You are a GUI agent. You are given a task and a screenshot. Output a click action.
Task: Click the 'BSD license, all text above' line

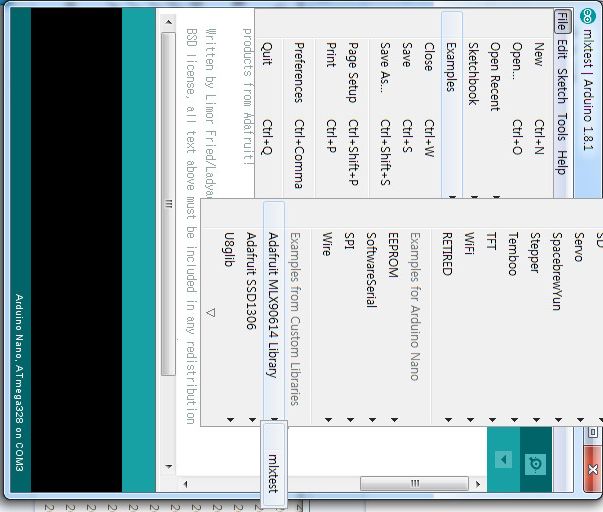click(191, 226)
